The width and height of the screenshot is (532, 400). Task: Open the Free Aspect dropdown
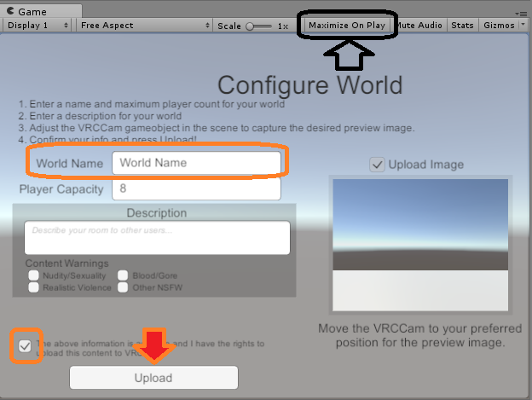[x=145, y=26]
